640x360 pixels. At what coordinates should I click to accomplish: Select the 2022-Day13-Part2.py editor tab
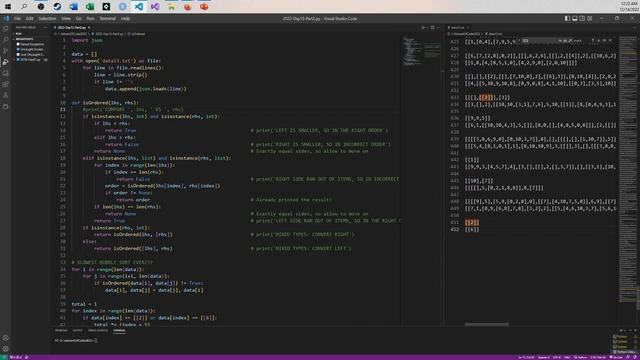pos(71,28)
